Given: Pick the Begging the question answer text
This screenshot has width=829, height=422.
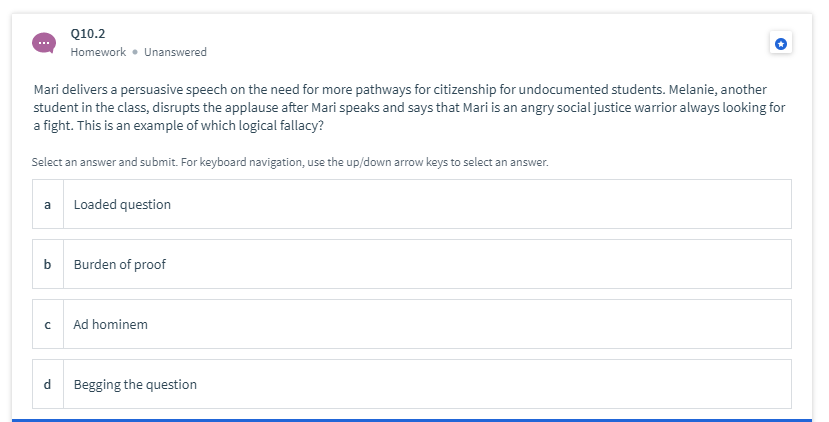Looking at the screenshot, I should (x=135, y=384).
